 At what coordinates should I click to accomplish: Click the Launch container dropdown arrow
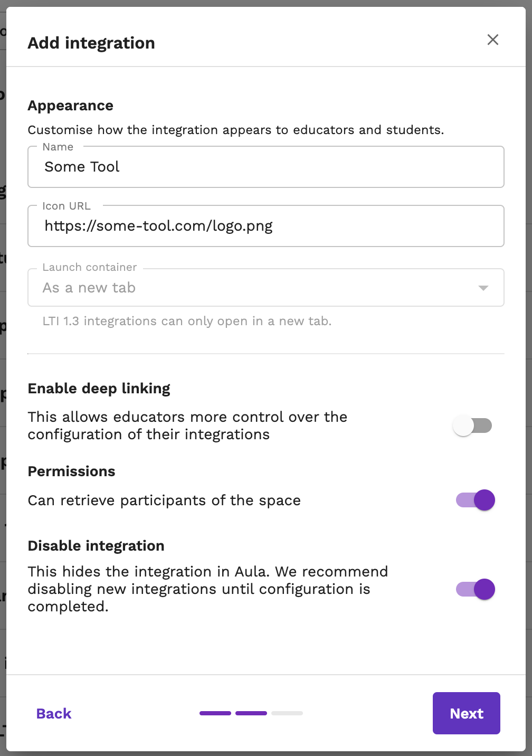(x=483, y=288)
